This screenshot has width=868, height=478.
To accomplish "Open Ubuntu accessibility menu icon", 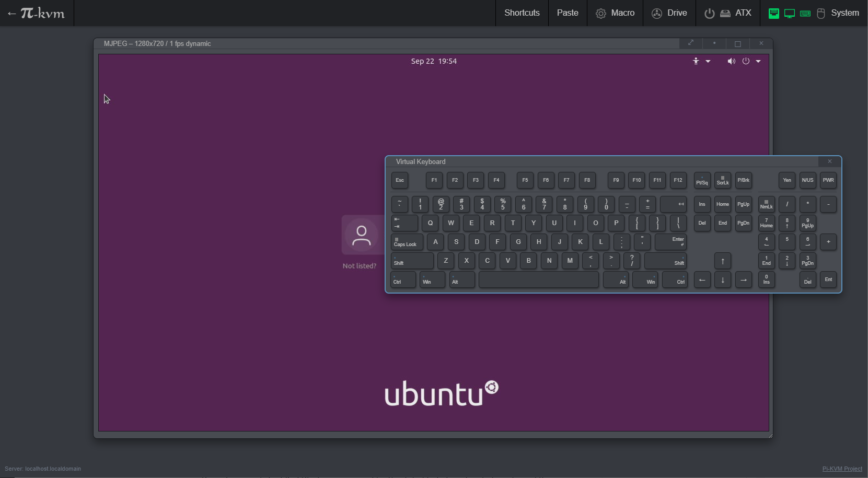I will [696, 61].
